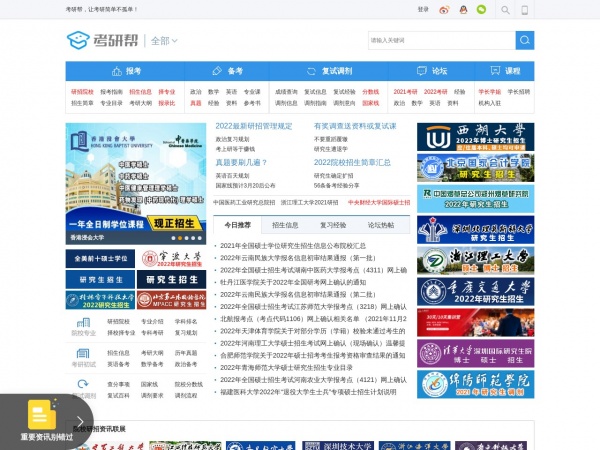This screenshot has height=450, width=600.
Task: Click the blue search button next to the keyword box
Action: coord(525,40)
